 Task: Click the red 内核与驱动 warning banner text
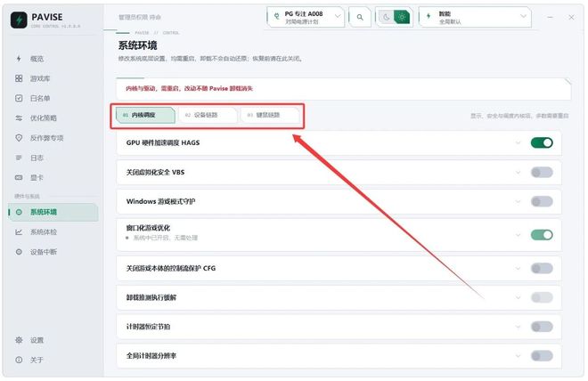tap(190, 88)
